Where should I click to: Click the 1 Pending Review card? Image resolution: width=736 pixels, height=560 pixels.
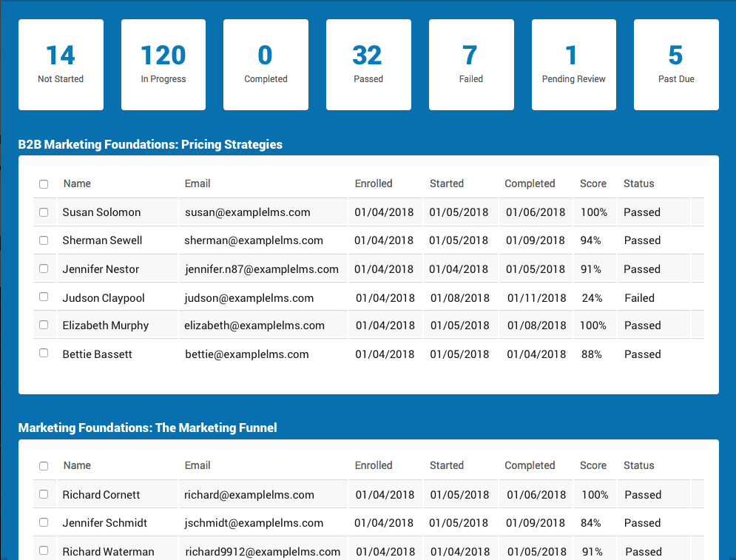573,65
